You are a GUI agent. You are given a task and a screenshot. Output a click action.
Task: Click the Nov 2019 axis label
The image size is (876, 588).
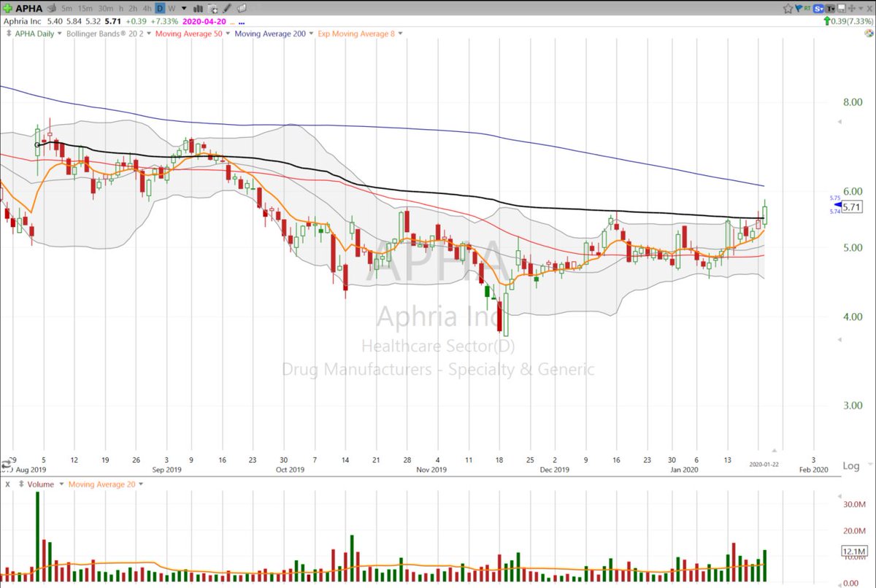(431, 470)
